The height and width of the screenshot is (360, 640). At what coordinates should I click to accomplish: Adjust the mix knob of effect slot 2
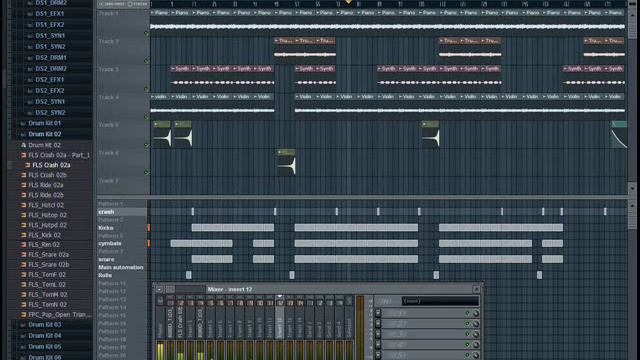476,324
